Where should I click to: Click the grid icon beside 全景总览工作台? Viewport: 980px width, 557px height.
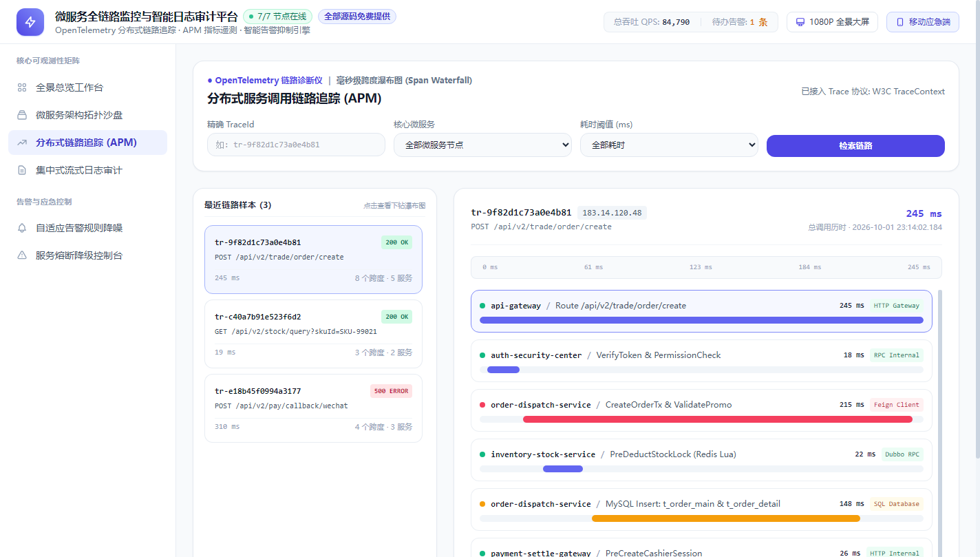[22, 87]
